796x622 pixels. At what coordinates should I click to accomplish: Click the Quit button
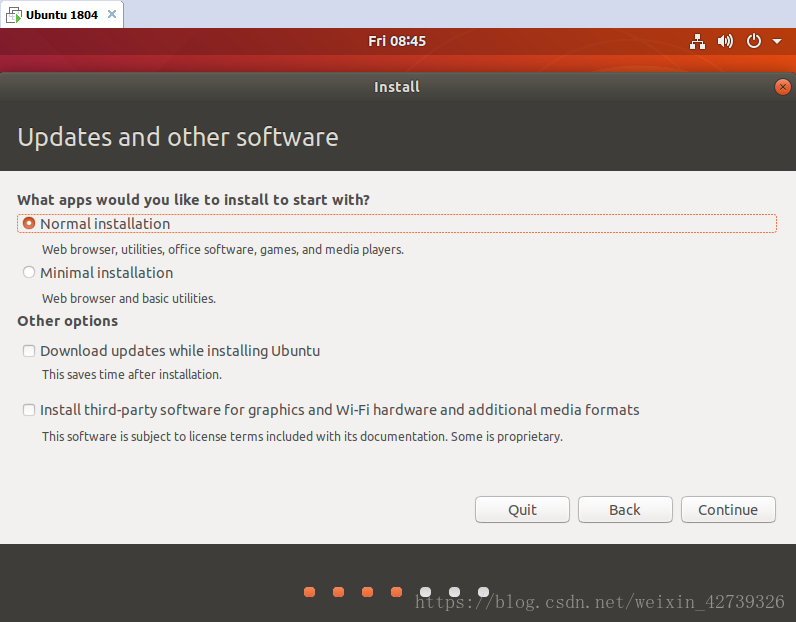522,509
